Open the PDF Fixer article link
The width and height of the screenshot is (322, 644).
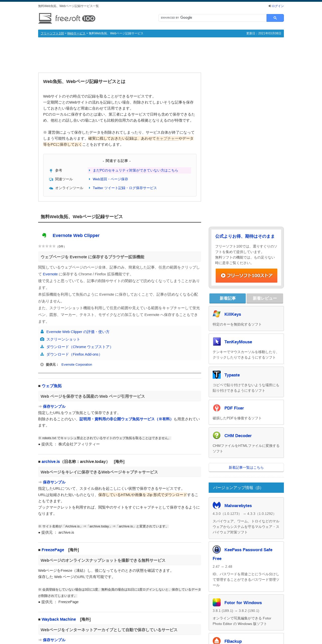coord(234,408)
